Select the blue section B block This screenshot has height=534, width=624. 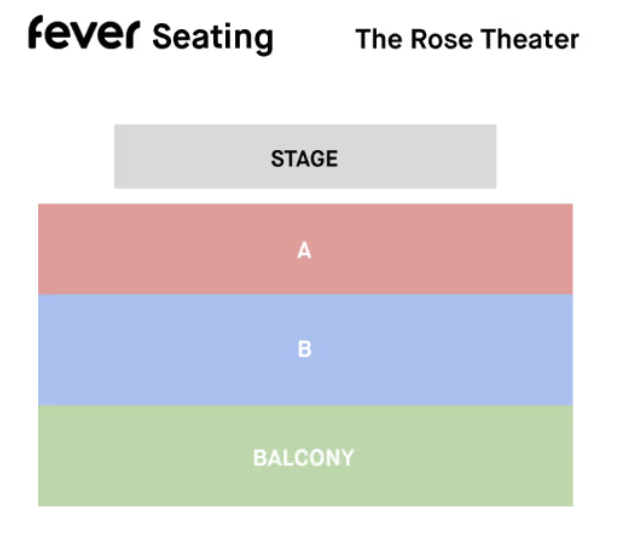pyautogui.click(x=305, y=350)
